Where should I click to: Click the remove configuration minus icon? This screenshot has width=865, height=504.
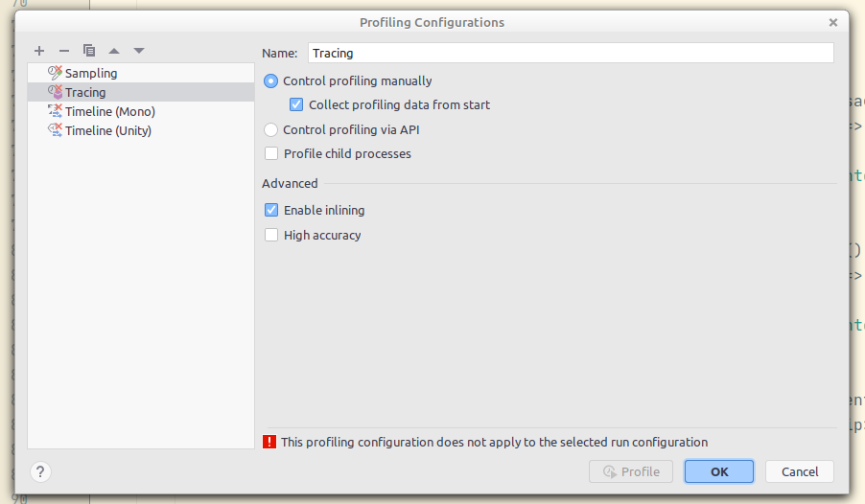point(64,51)
